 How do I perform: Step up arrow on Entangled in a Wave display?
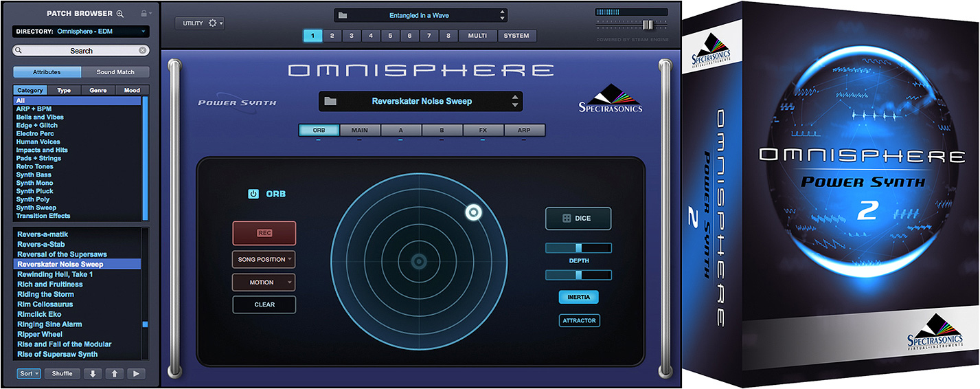[x=502, y=12]
